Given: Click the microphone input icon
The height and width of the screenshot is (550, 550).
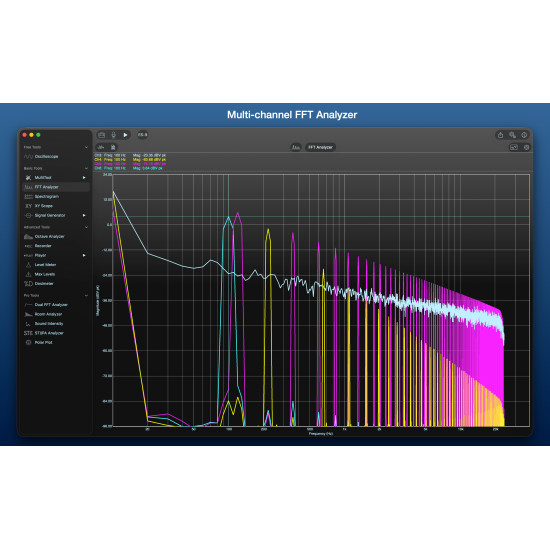Looking at the screenshot, I should click(x=114, y=135).
